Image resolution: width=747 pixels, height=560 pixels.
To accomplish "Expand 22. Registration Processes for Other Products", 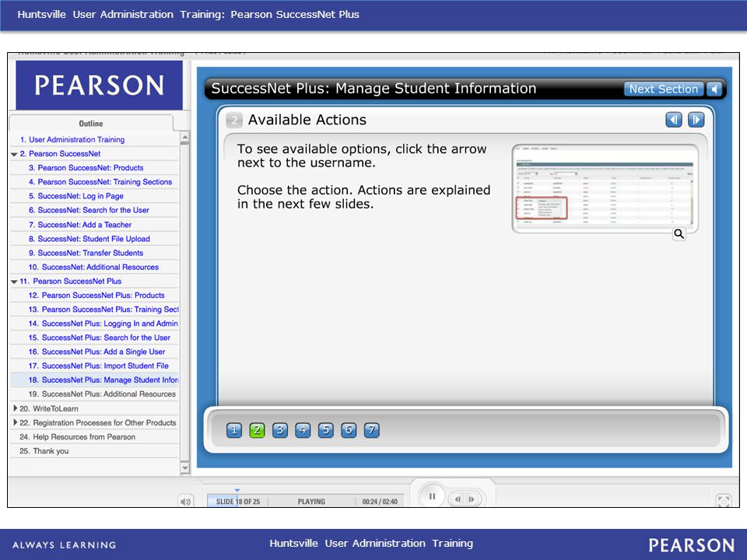I will 16,422.
